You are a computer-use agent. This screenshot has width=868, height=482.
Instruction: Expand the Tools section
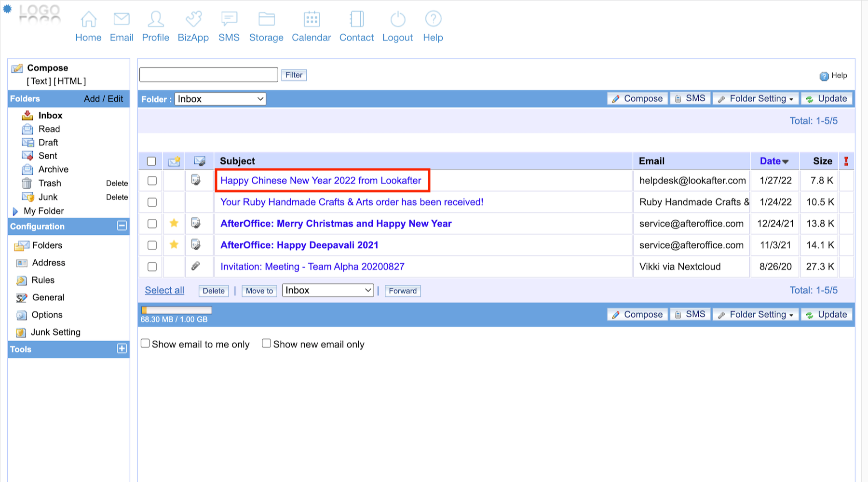coord(122,349)
